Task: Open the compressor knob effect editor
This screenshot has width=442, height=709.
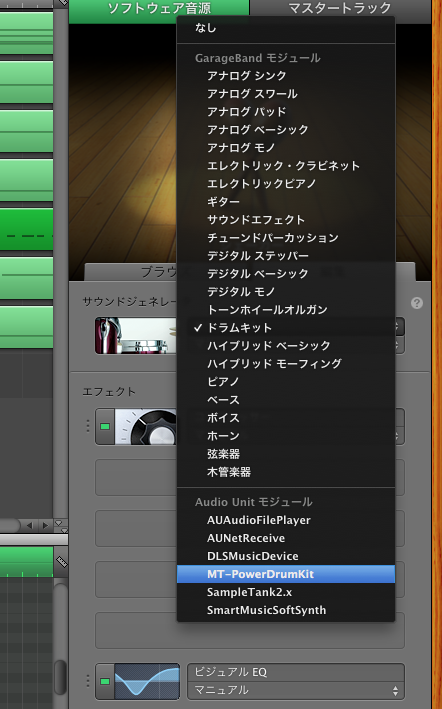Action: tap(146, 427)
